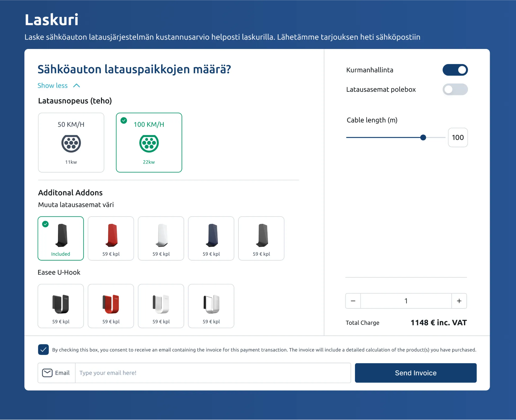The height and width of the screenshot is (420, 516).
Task: Add the black Easee U-Hook
Action: 61,306
